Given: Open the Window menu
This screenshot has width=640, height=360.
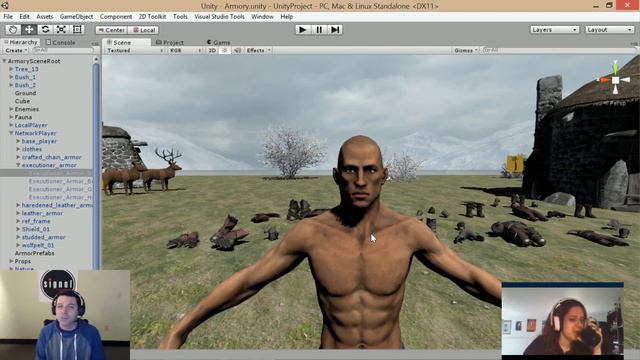Looking at the screenshot, I should [x=262, y=17].
